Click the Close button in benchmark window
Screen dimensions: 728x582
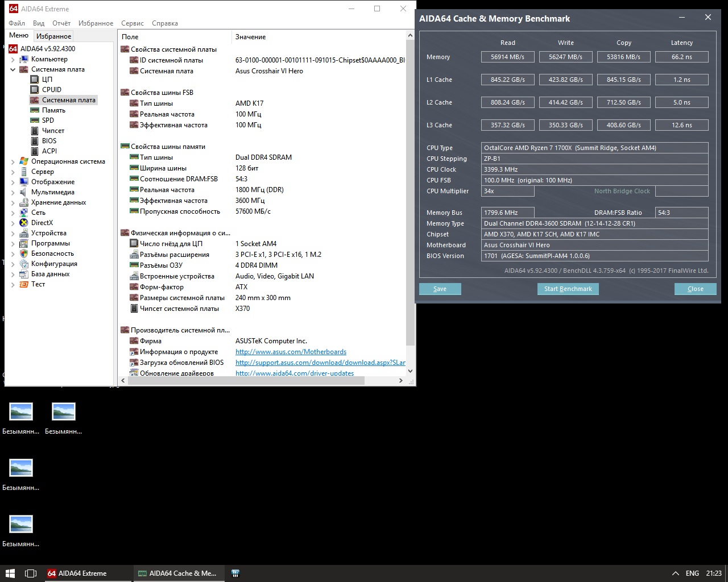click(695, 289)
